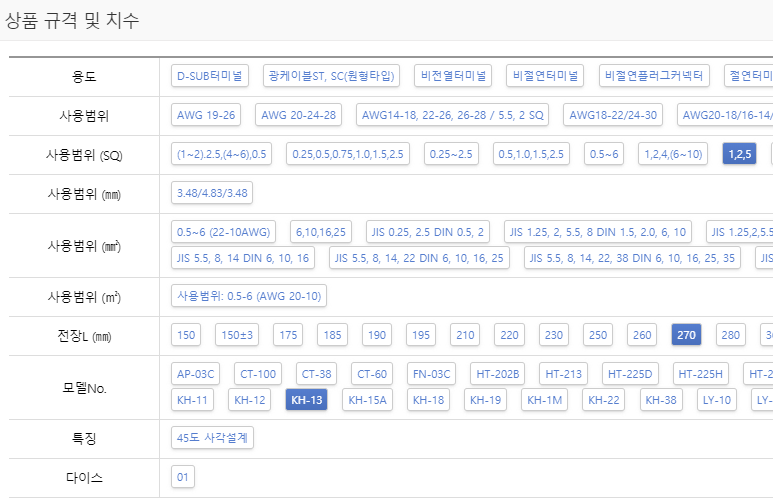Choose model FN-03C
The image size is (773, 498).
431,374
